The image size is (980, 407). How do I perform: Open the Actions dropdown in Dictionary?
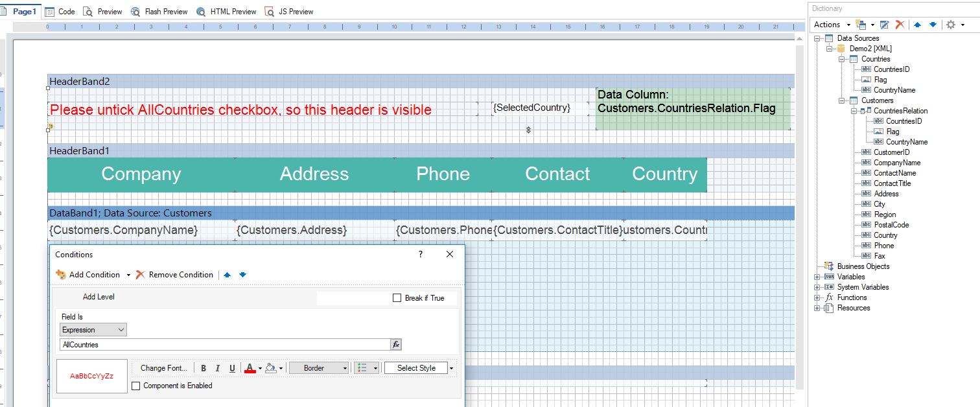point(832,25)
